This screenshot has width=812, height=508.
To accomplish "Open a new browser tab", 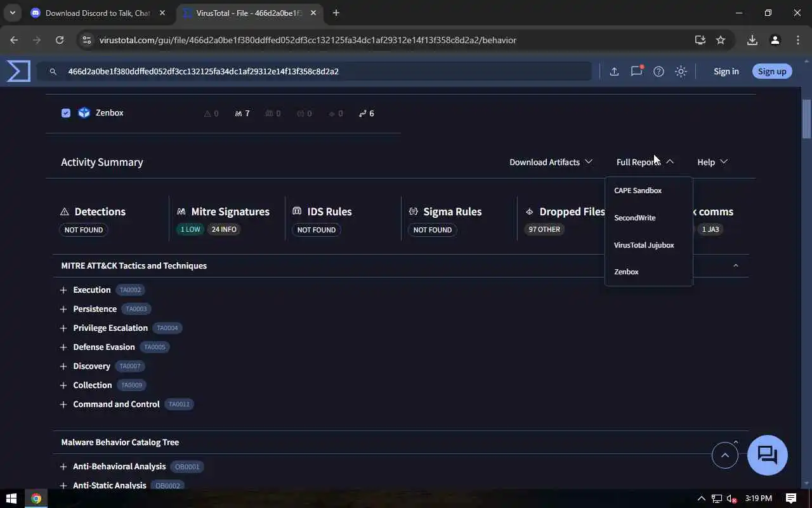I will coord(336,13).
